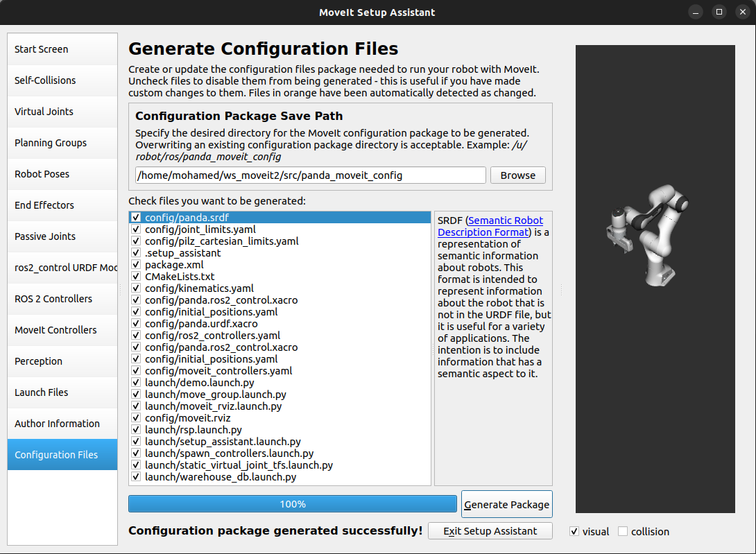This screenshot has height=554, width=756.
Task: Toggle the visual checkbox
Action: click(x=574, y=531)
